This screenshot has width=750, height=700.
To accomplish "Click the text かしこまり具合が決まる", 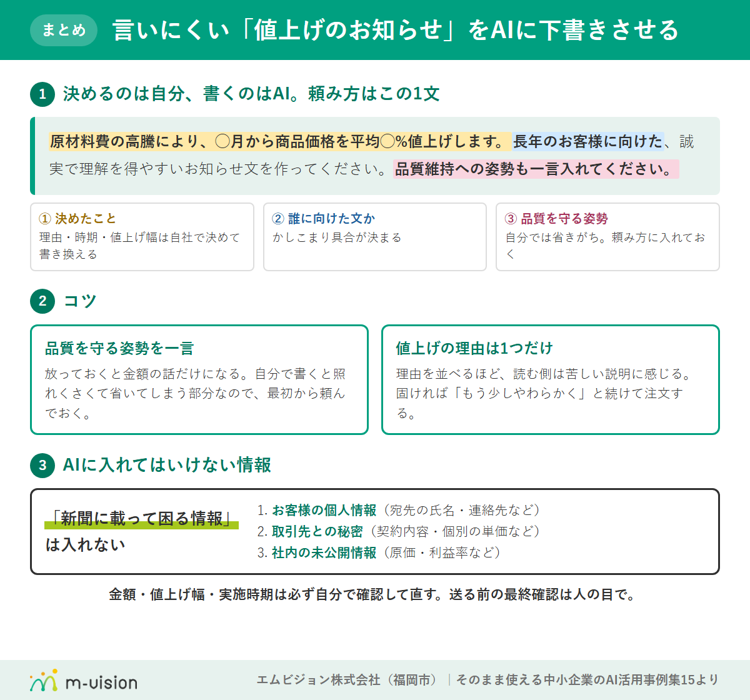I will tap(337, 237).
